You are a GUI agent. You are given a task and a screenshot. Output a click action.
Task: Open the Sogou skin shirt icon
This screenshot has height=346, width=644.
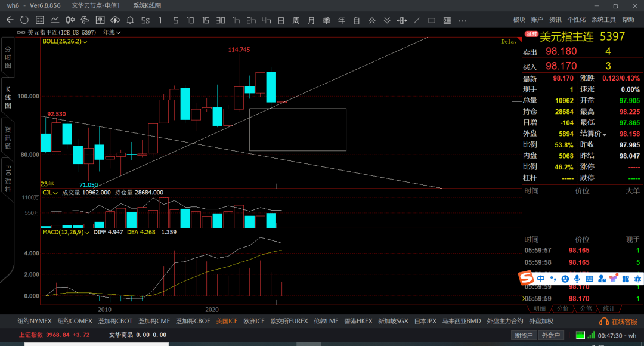point(614,278)
